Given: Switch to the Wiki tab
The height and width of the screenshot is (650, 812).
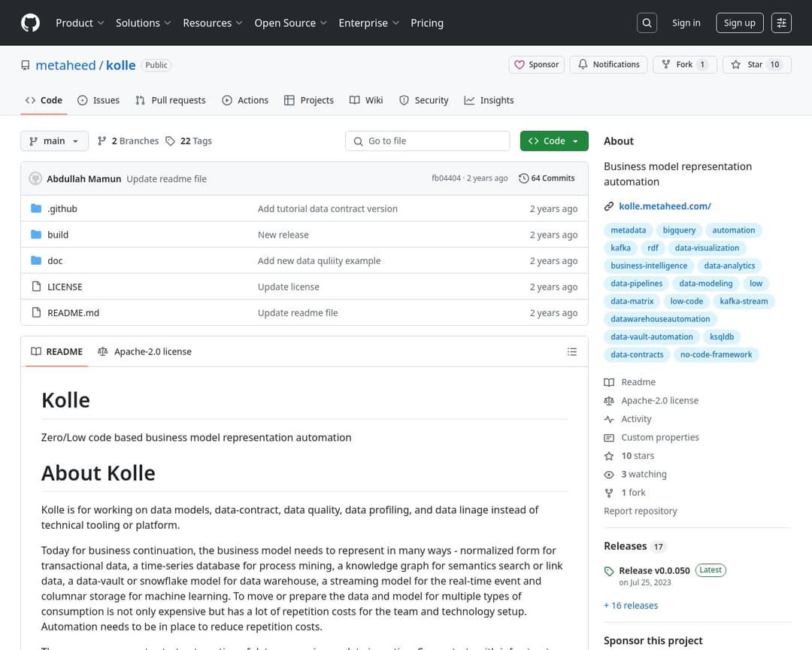Looking at the screenshot, I should click(366, 100).
